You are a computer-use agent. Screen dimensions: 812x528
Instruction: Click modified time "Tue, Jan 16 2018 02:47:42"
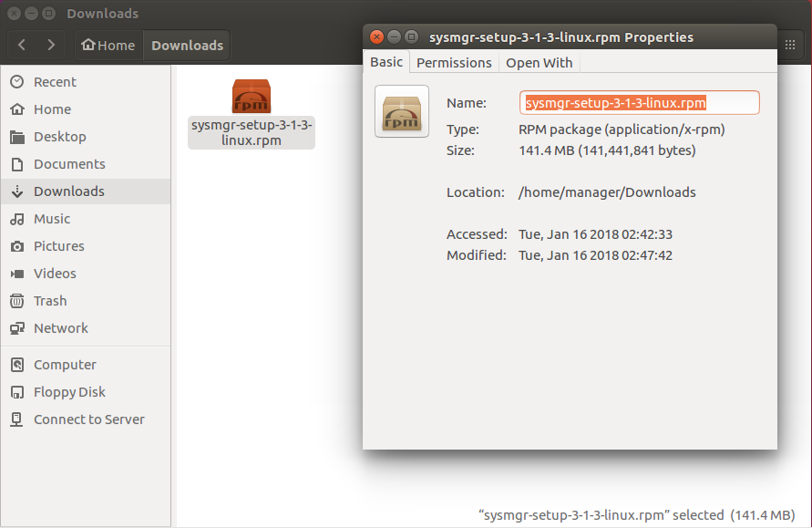coord(595,255)
